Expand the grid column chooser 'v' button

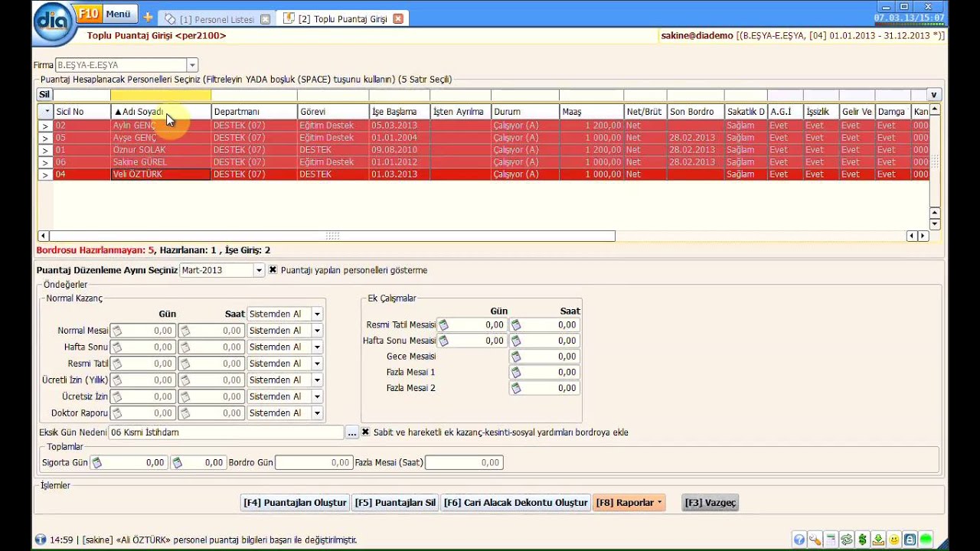pyautogui.click(x=933, y=95)
